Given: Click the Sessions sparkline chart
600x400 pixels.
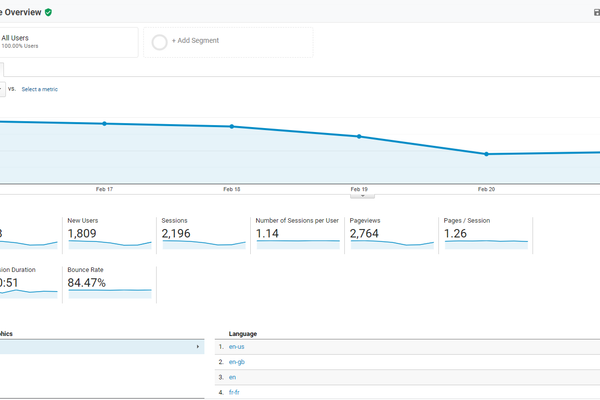Looking at the screenshot, I should click(204, 244).
